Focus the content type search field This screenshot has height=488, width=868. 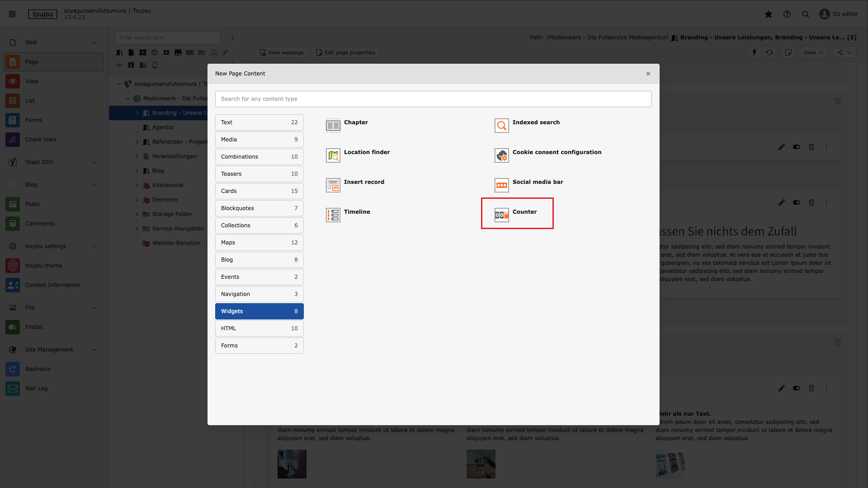pyautogui.click(x=433, y=99)
